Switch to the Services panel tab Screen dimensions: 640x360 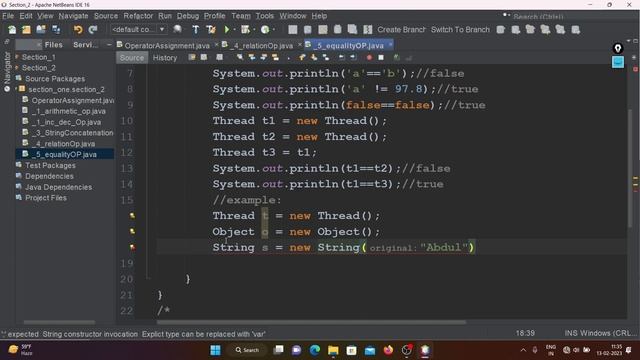[85, 45]
